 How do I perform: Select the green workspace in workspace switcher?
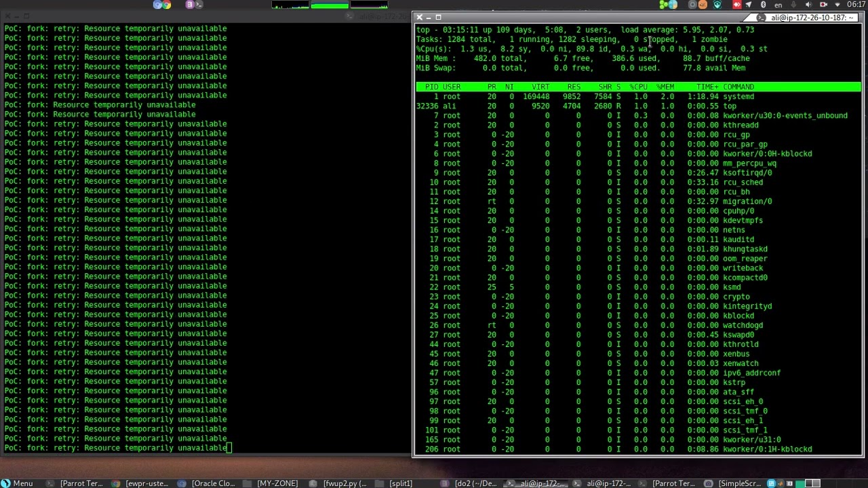[800, 483]
